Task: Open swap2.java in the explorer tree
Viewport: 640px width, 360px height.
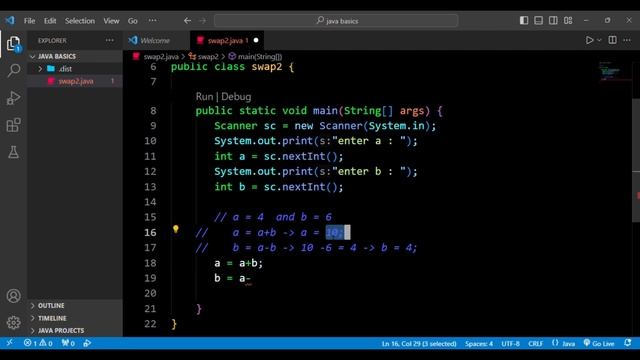Action: 76,81
